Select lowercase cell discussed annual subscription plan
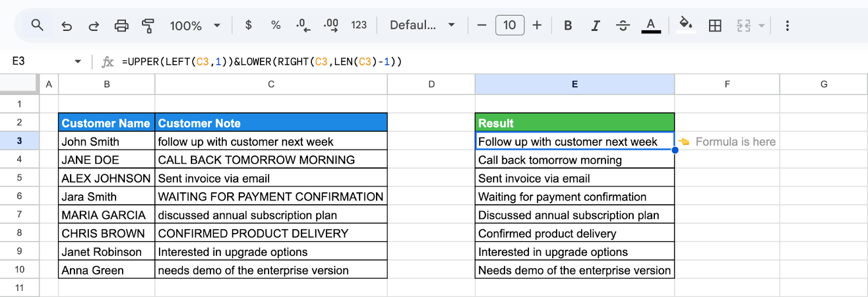This screenshot has height=297, width=868. point(271,215)
